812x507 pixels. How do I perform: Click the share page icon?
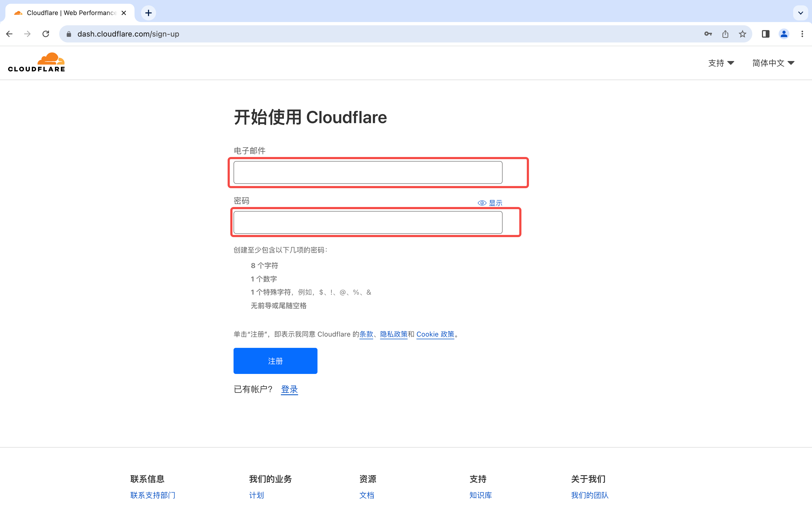(x=725, y=34)
